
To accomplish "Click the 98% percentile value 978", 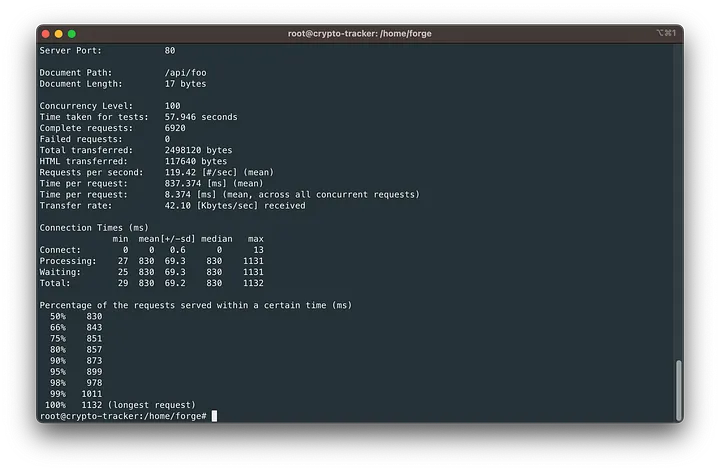I will pos(94,382).
